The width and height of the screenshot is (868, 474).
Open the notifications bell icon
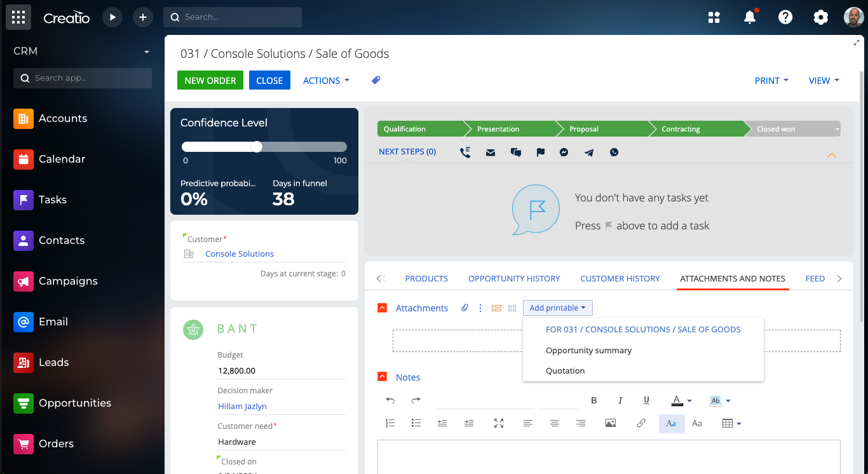tap(750, 17)
